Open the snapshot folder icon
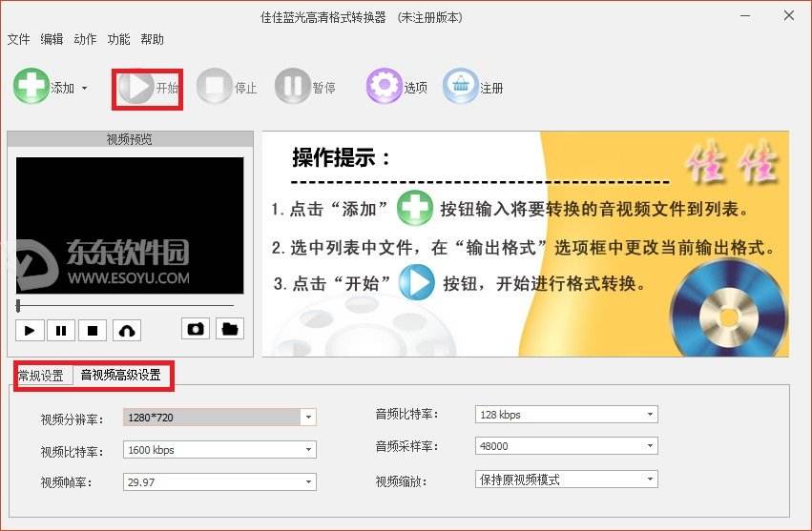 (x=229, y=329)
